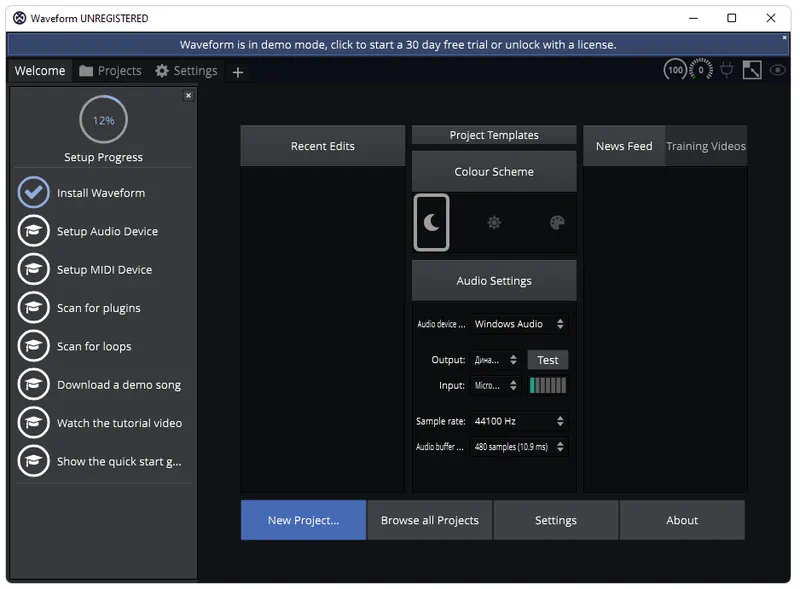Open the custom palette colour scheme
The width and height of the screenshot is (800, 589).
coord(557,223)
